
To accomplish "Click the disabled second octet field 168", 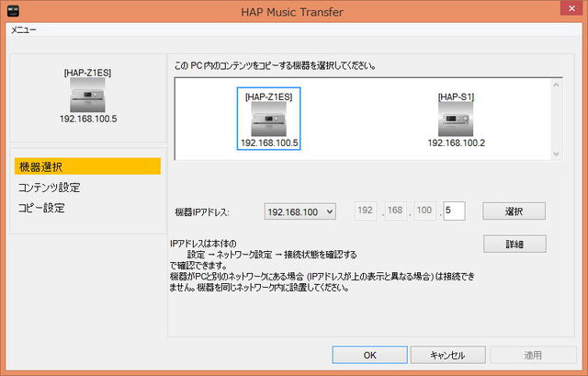I will tap(395, 211).
